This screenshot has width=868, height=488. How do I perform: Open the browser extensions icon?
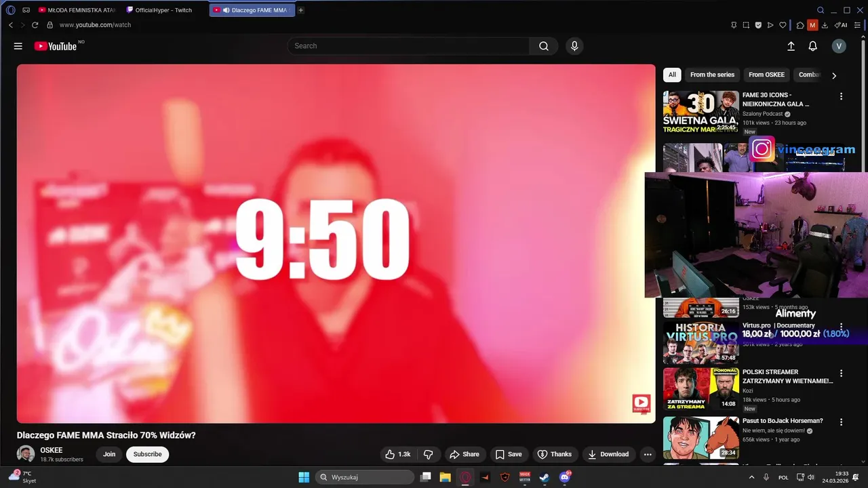click(x=800, y=25)
